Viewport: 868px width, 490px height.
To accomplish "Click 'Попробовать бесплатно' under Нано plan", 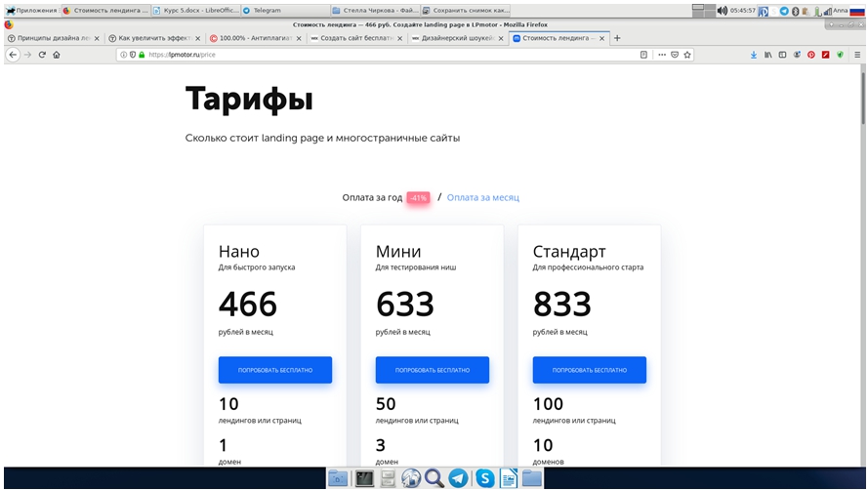I will coord(274,370).
